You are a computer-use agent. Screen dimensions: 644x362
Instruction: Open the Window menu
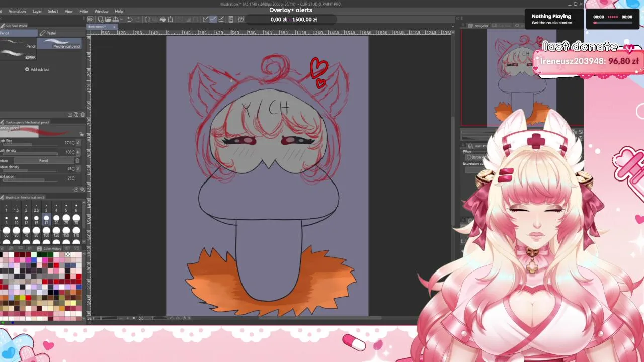(101, 11)
